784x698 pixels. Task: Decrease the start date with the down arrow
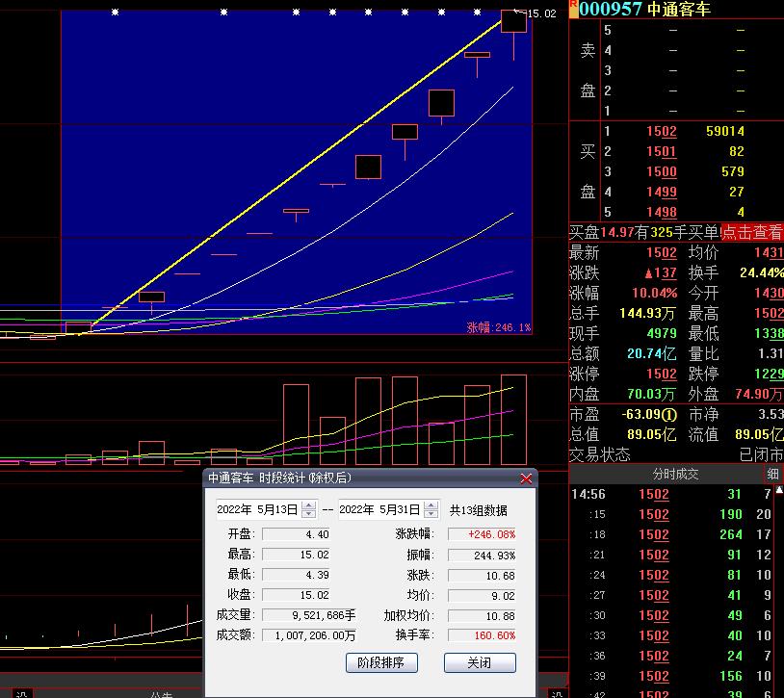308,514
